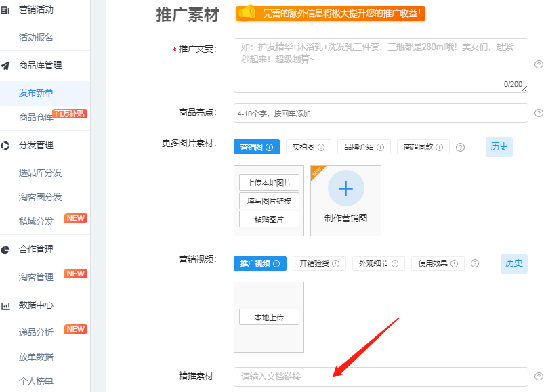Open 历史 for image materials

coord(499,147)
